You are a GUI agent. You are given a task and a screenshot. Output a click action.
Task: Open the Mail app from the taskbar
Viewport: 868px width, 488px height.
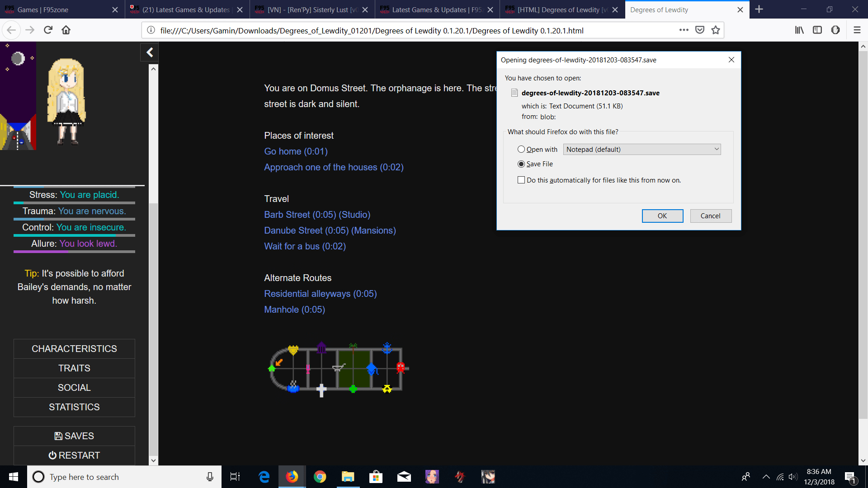404,477
